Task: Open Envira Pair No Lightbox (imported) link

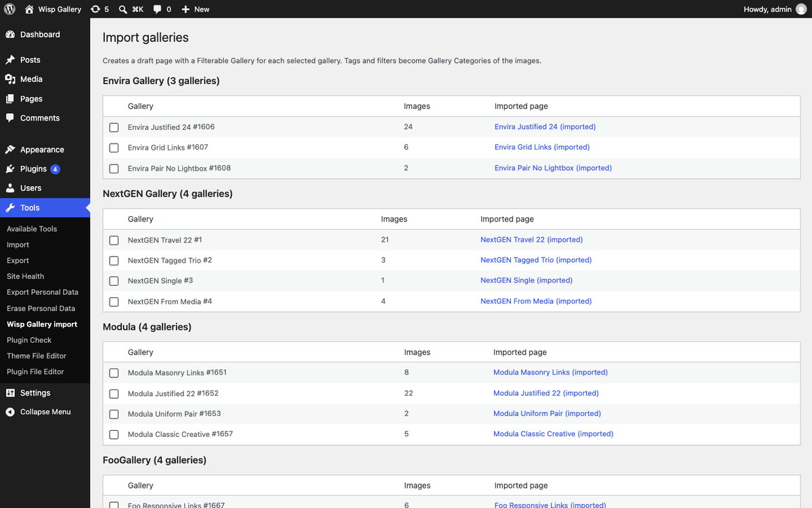Action: pyautogui.click(x=553, y=168)
